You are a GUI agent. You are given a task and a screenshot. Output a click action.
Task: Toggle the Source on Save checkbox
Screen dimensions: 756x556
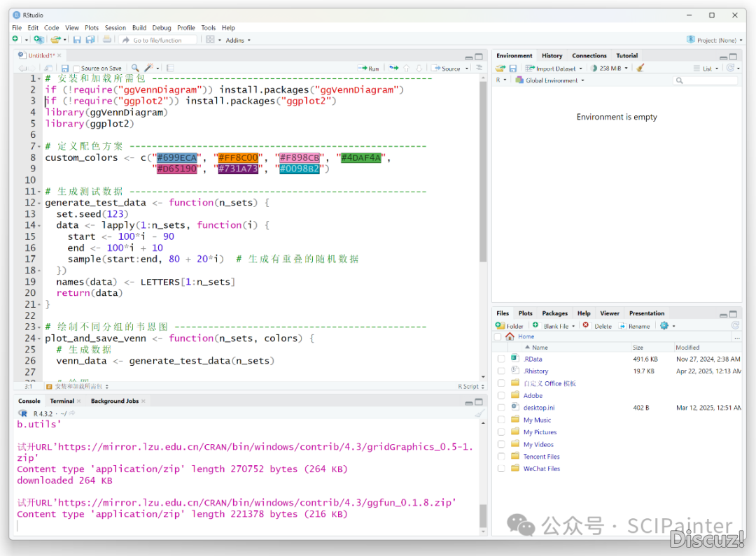click(x=76, y=69)
